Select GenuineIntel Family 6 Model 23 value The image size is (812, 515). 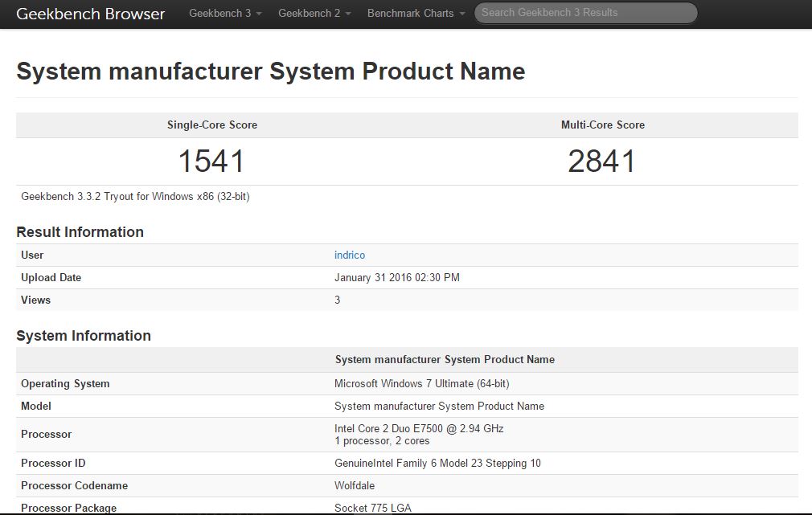[x=437, y=464]
